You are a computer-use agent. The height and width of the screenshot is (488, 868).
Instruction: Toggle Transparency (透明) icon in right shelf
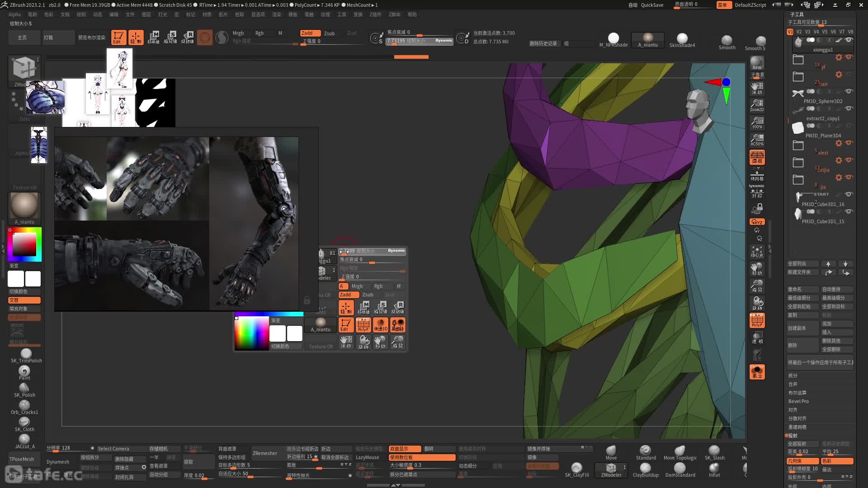(757, 338)
